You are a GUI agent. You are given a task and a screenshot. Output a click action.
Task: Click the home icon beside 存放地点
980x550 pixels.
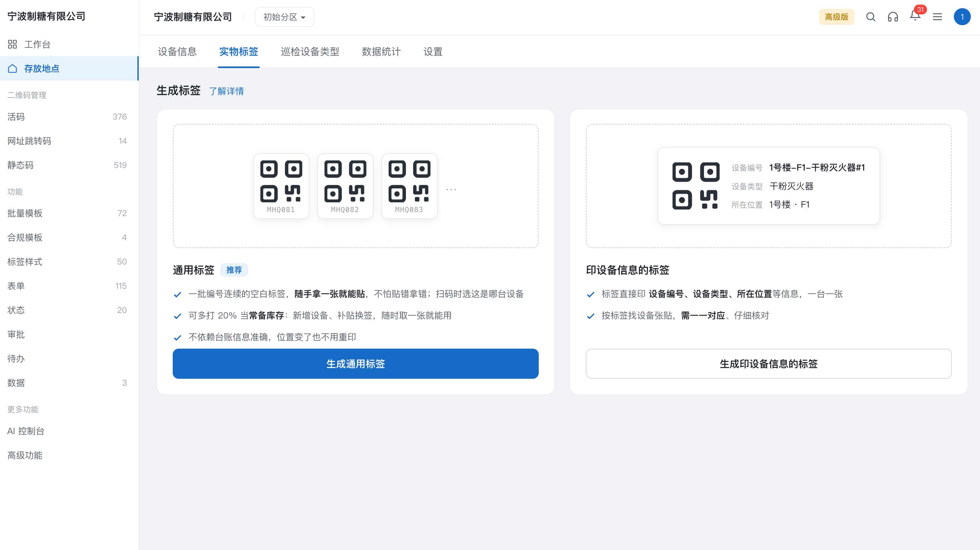12,68
